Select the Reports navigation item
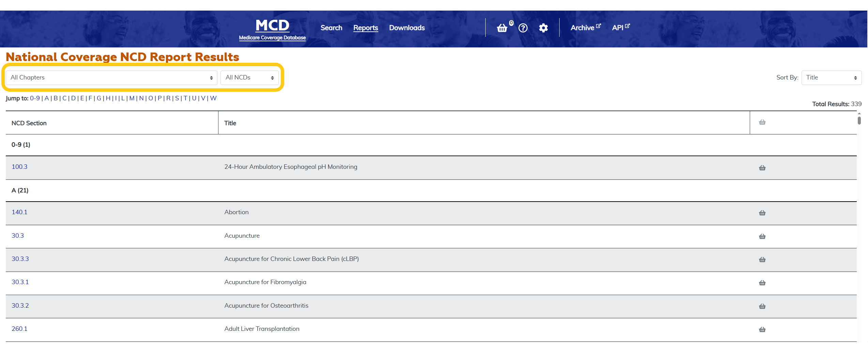 [x=365, y=28]
